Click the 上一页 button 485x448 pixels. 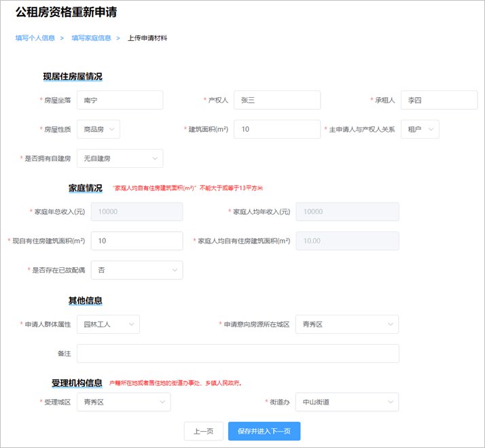(204, 431)
